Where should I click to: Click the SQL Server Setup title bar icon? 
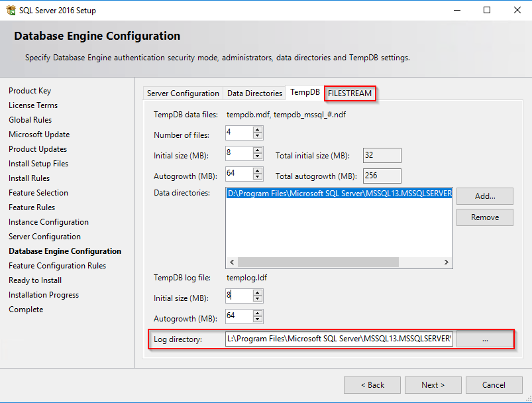11,10
